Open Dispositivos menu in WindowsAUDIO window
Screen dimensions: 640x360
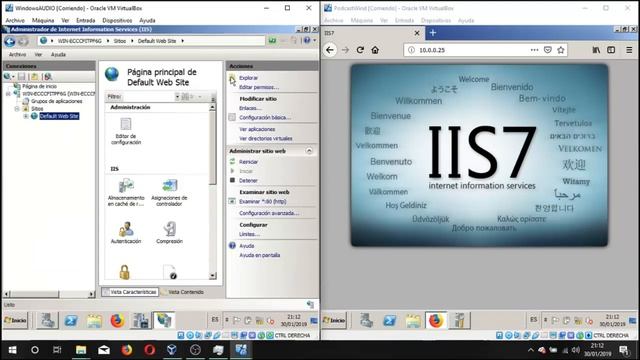[117, 20]
